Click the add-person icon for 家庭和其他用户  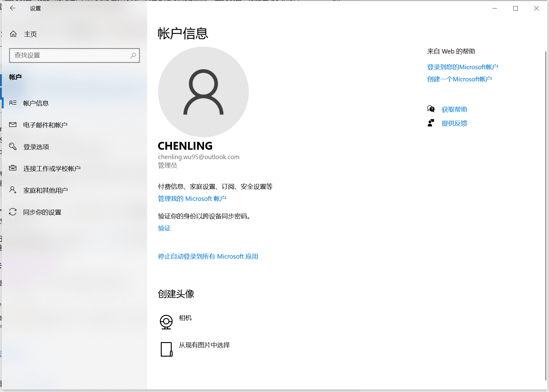click(x=13, y=190)
